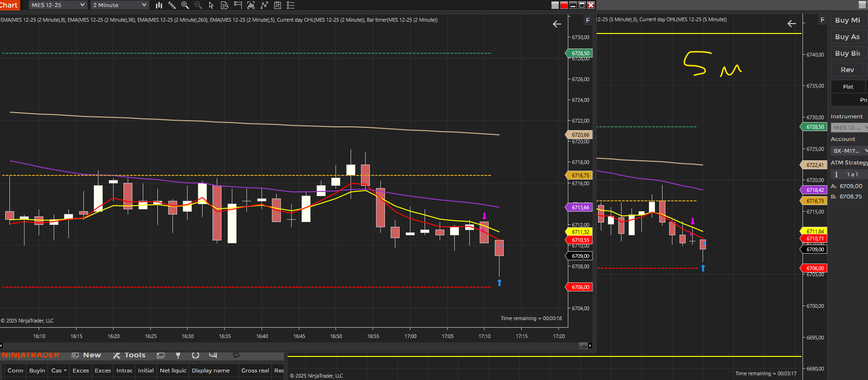The width and height of the screenshot is (868, 380).
Task: Click the horizontal scrollbar left arrow
Action: coord(1,346)
